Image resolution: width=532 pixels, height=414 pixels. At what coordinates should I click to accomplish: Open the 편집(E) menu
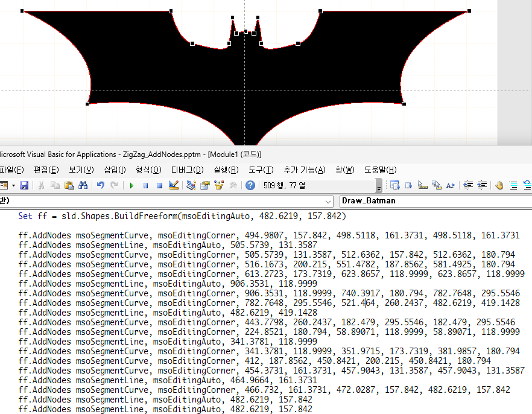tap(46, 170)
